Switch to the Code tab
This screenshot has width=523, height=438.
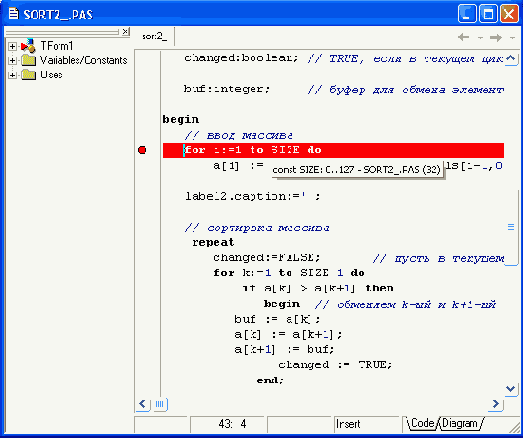[422, 423]
